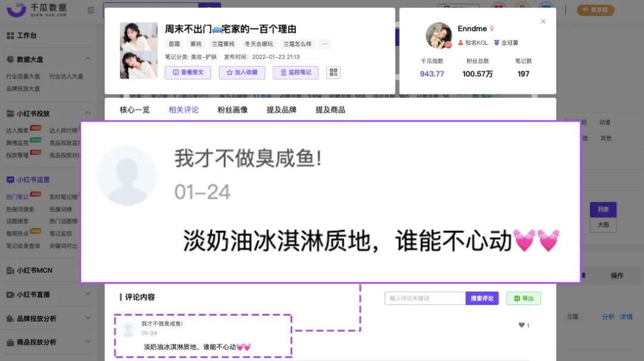Open the QR code icon on the note card
644x361 pixels.
(x=333, y=72)
